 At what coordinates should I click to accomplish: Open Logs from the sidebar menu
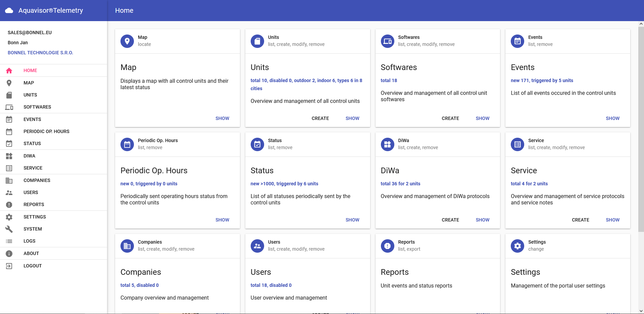click(x=30, y=241)
